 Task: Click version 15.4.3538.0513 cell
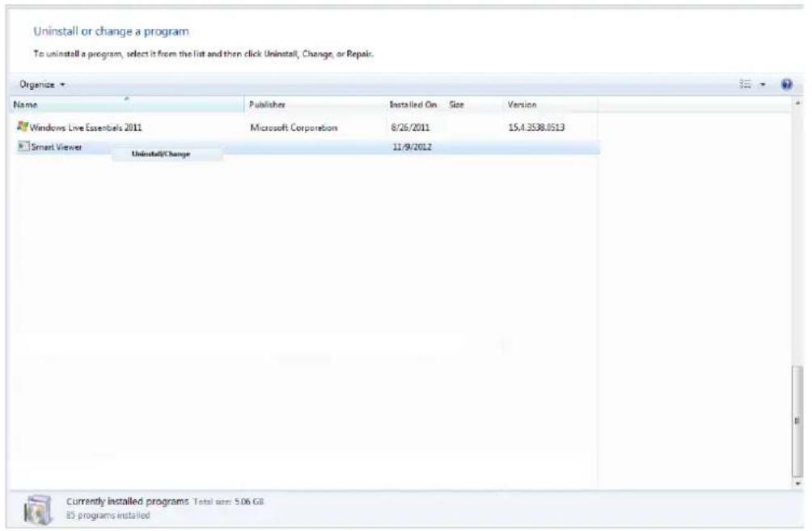point(536,127)
